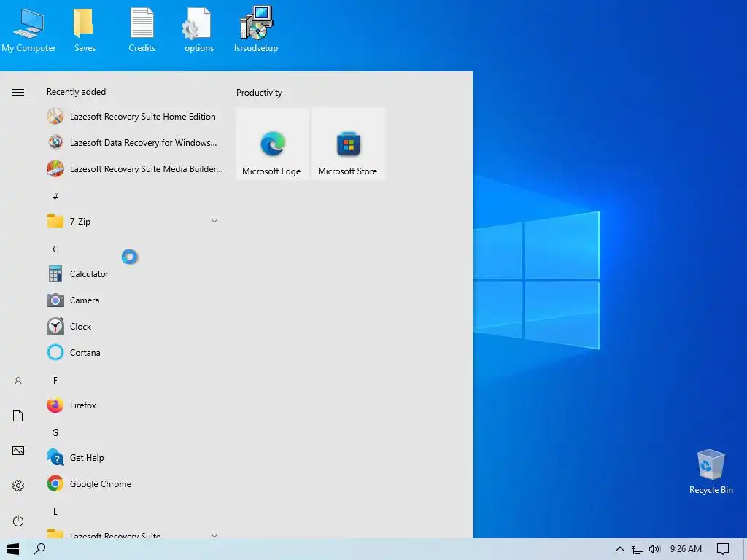Expand the 7-Zip folder chevron
Viewport: 747px width, 560px height.
(214, 221)
